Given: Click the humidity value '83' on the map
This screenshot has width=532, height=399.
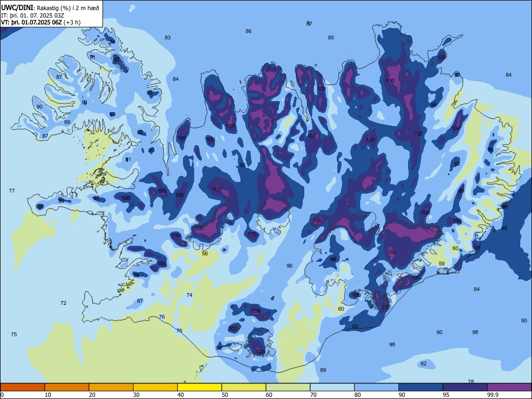Looking at the screenshot, I should (x=168, y=38).
